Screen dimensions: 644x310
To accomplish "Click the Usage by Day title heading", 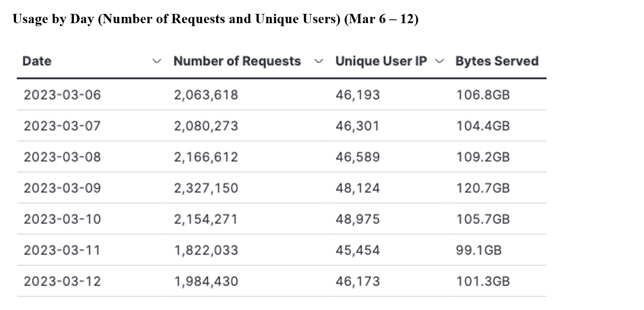I will pos(216,19).
